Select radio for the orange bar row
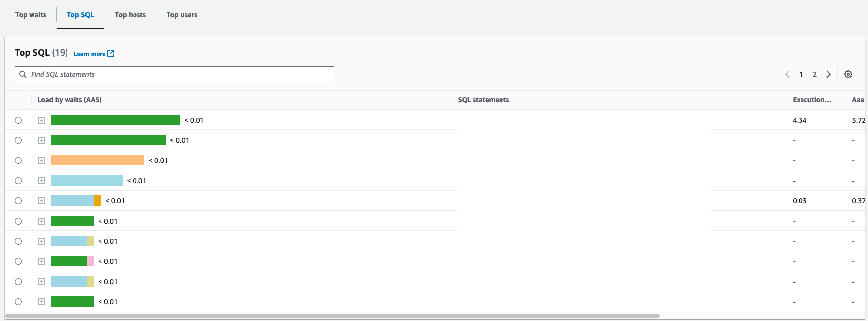 [18, 160]
